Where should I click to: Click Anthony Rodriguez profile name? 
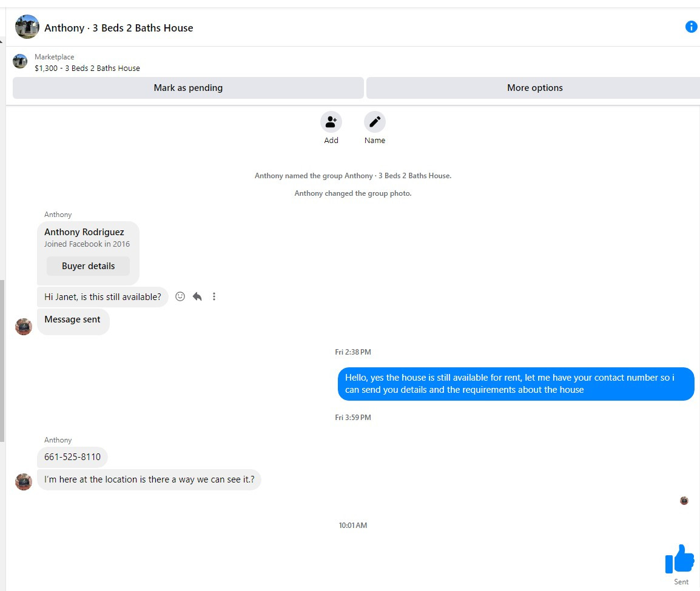click(84, 232)
